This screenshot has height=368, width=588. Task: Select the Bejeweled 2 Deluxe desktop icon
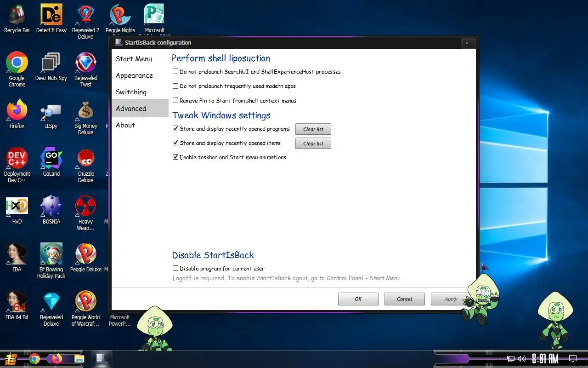85,22
